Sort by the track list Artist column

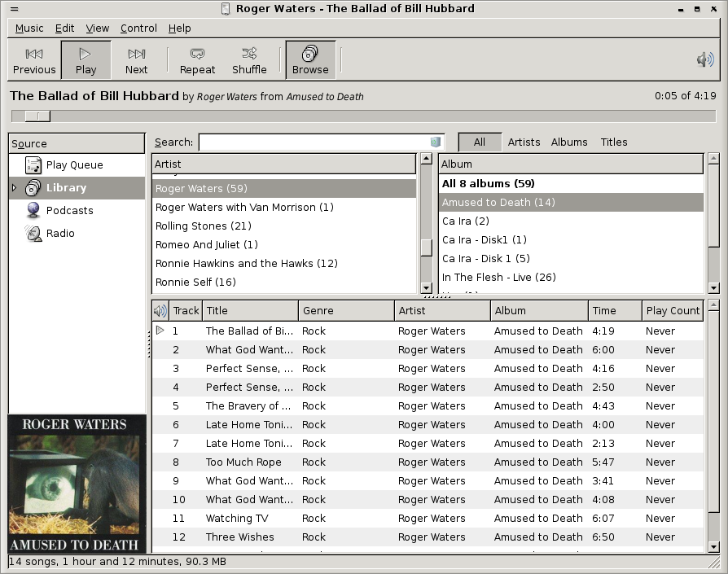tap(442, 310)
